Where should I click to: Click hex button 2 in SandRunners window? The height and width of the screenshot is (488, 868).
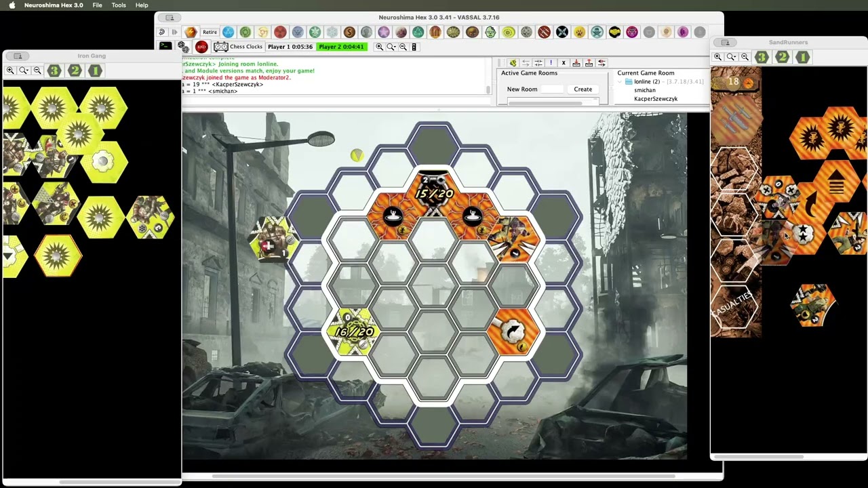782,57
